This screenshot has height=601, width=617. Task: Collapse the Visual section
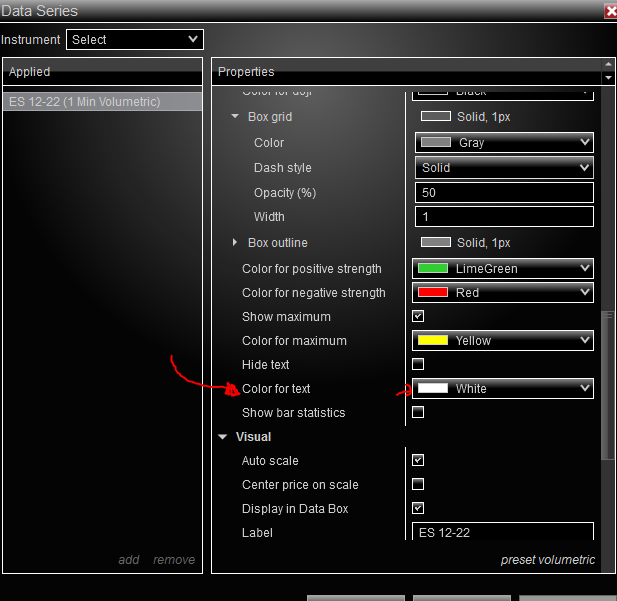pyautogui.click(x=223, y=436)
